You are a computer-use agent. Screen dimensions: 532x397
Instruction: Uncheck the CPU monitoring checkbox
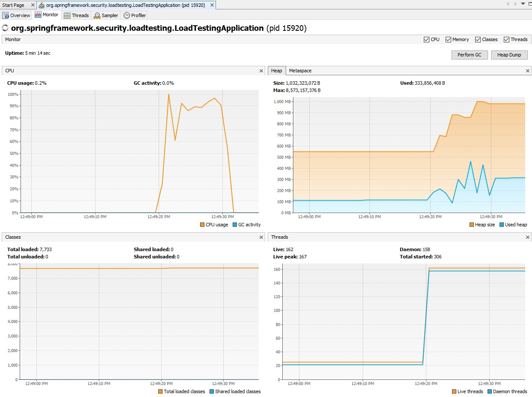(426, 39)
